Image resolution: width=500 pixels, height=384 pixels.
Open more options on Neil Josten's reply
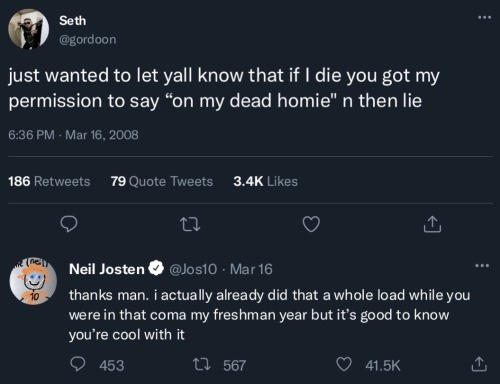pos(482,266)
